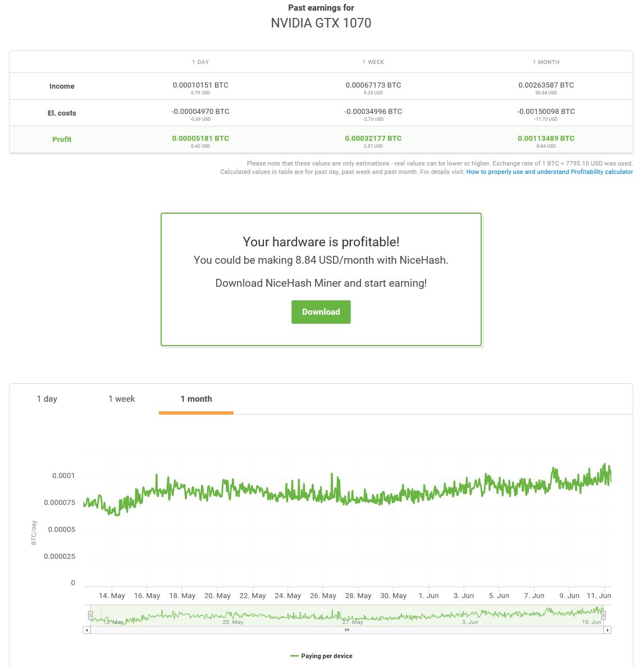The width and height of the screenshot is (644, 666).
Task: Click the 1 WEEK column header
Action: click(x=373, y=62)
